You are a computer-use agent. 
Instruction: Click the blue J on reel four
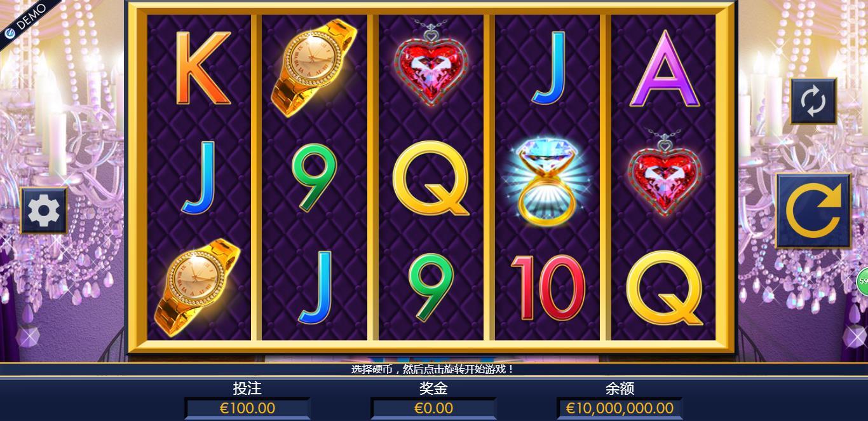click(548, 67)
